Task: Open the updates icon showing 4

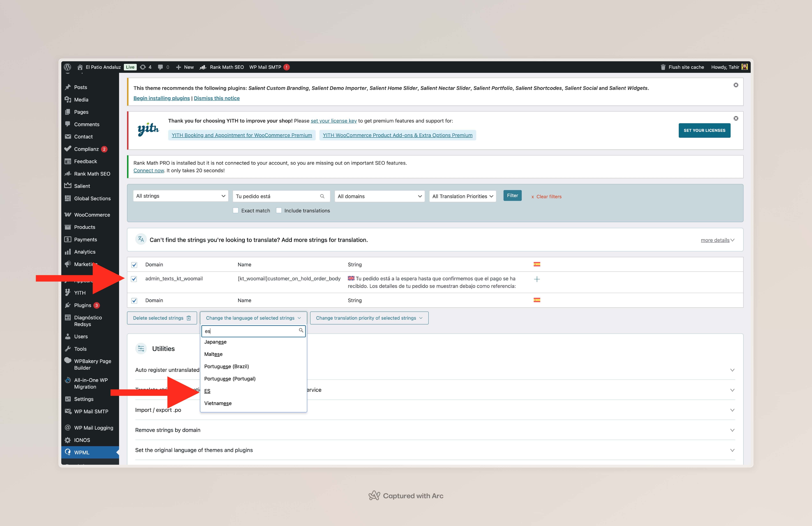Action: pyautogui.click(x=143, y=67)
